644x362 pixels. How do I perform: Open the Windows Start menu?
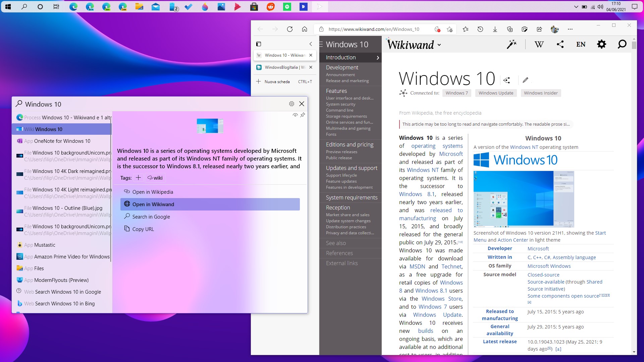[8, 7]
